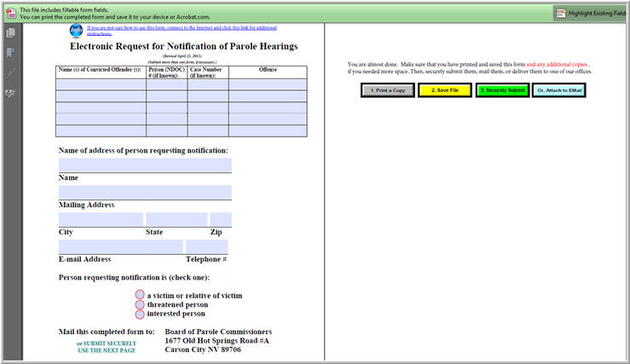Click the 'Electronic Request for Notification' title
630x364 pixels.
[x=183, y=46]
